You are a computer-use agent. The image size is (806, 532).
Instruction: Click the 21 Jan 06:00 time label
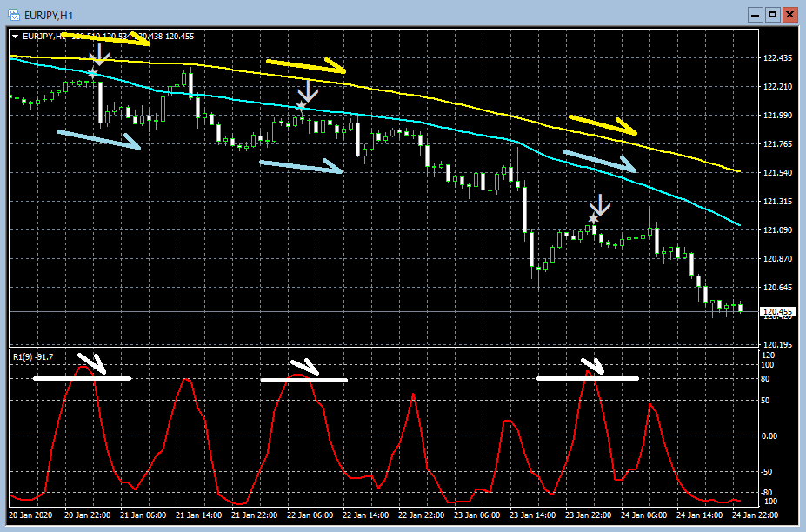coord(143,515)
